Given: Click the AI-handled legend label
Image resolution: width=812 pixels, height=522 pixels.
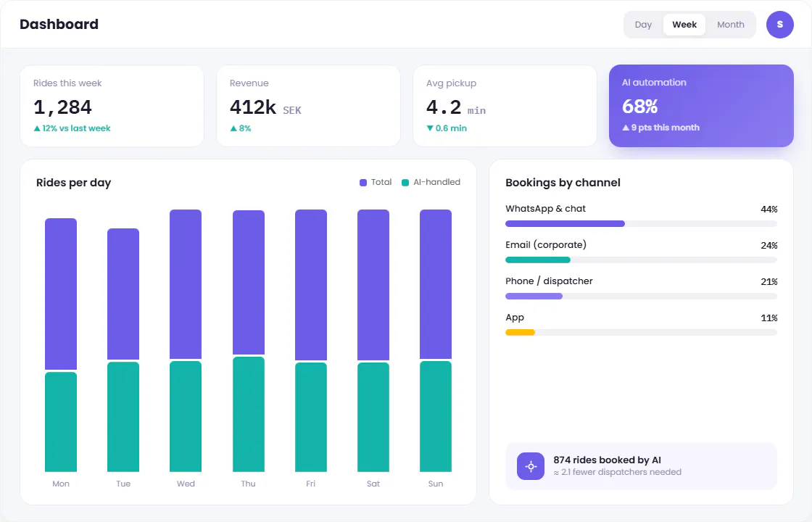Looking at the screenshot, I should (436, 182).
